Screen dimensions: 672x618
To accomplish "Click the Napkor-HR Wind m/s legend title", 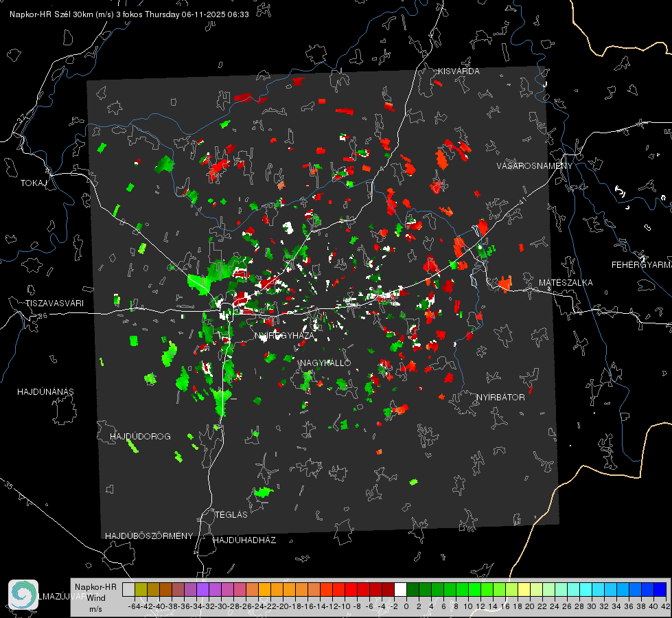I will 95,597.
